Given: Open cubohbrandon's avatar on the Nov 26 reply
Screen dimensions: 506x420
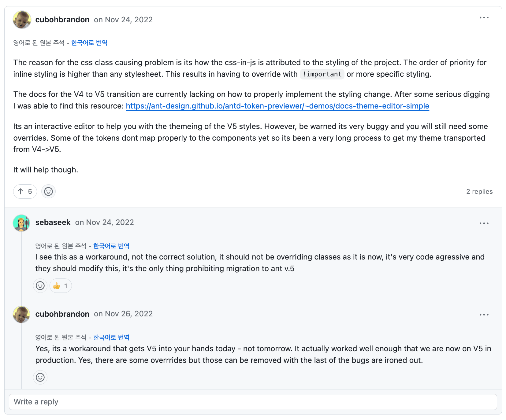Looking at the screenshot, I should (x=21, y=314).
